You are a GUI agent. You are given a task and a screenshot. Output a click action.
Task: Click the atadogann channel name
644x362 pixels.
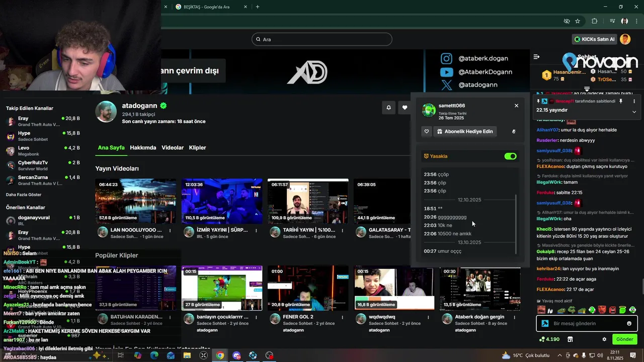tap(140, 106)
